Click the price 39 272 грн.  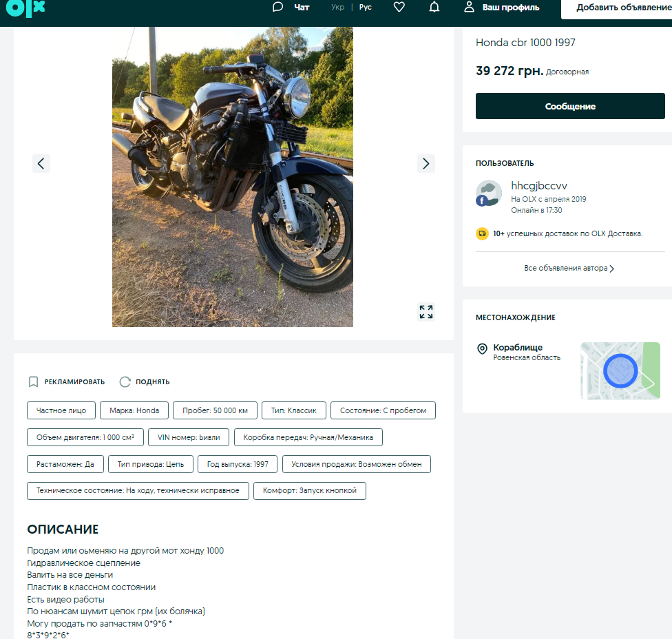tap(510, 71)
